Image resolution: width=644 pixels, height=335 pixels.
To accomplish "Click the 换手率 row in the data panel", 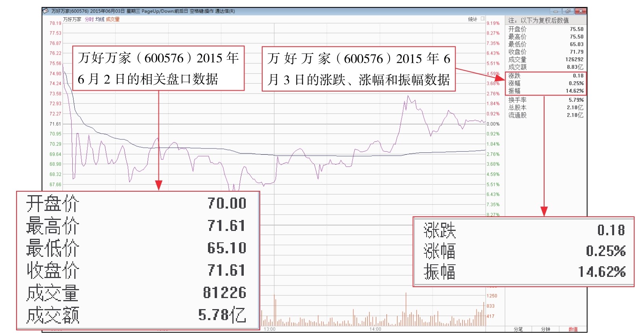I will (545, 100).
